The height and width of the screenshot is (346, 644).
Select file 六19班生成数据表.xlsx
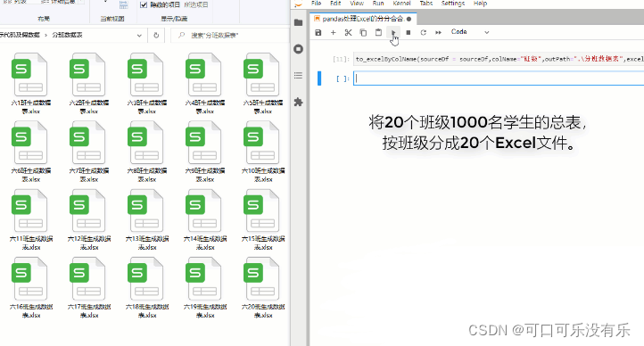(x=204, y=288)
